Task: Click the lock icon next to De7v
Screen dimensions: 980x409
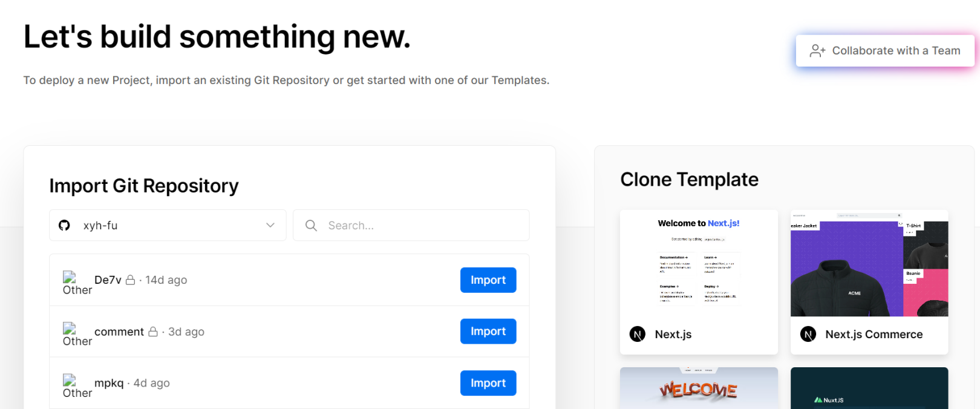Action: tap(130, 280)
